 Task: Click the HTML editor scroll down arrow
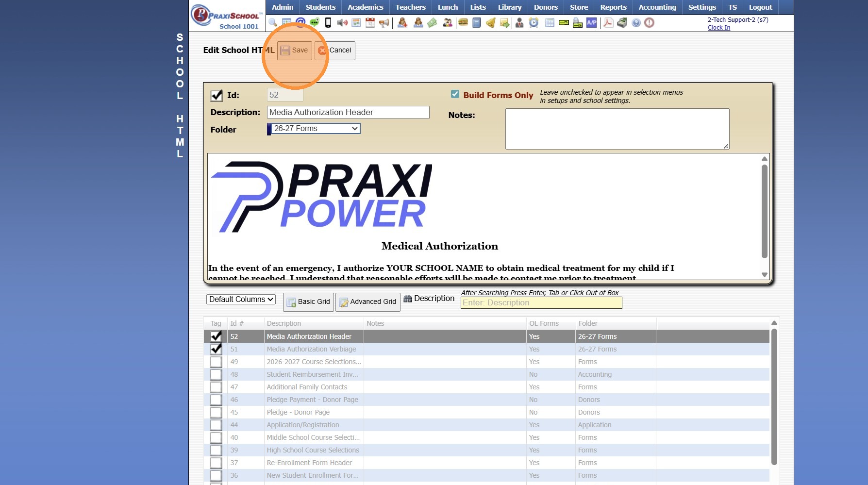coord(765,275)
